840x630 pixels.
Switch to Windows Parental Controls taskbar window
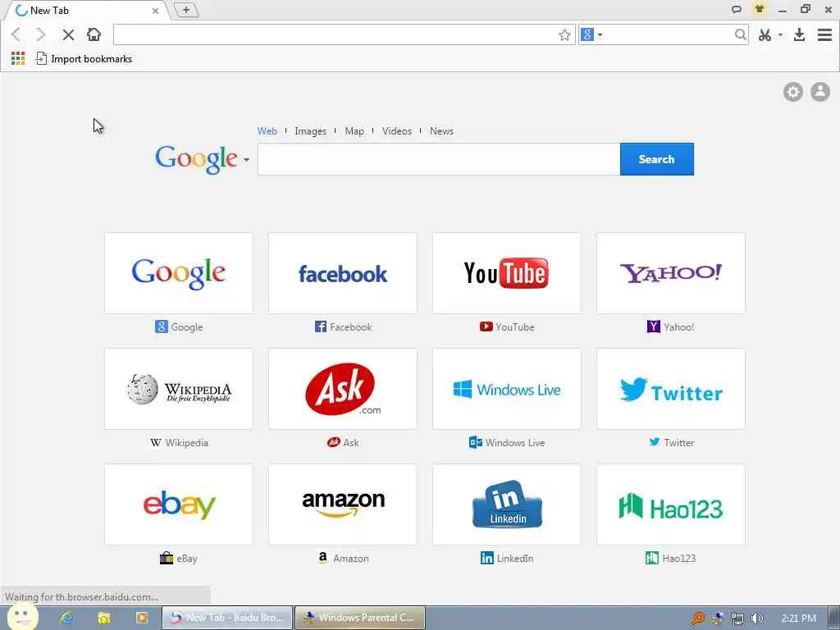pos(359,618)
